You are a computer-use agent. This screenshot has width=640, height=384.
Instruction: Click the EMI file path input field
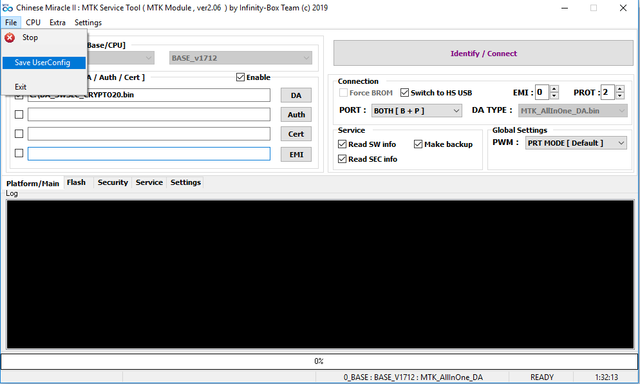coord(149,153)
